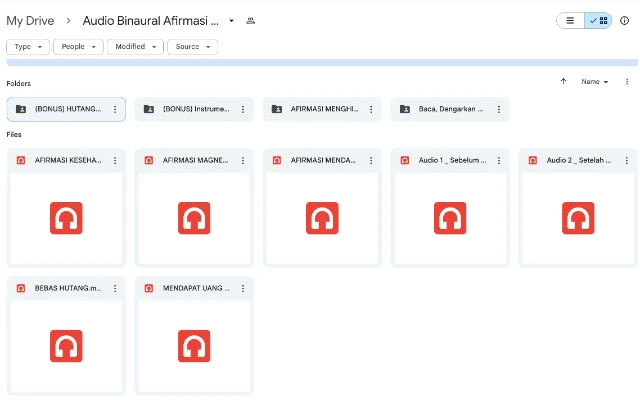Click the view details info icon

pos(625,20)
